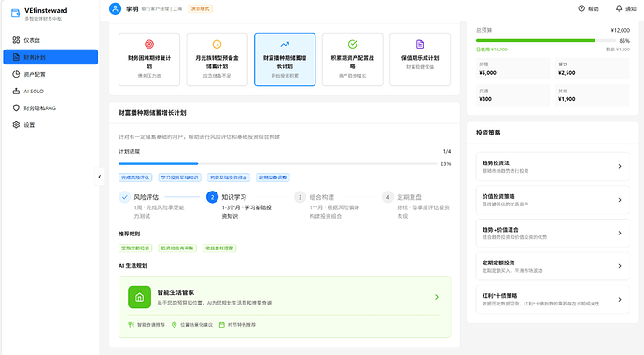Click the 帮助 help button
The image size is (644, 355).
click(588, 8)
